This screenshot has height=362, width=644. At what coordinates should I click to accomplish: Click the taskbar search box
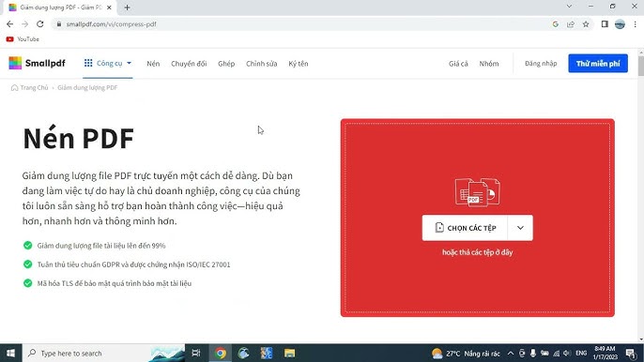coord(104,353)
